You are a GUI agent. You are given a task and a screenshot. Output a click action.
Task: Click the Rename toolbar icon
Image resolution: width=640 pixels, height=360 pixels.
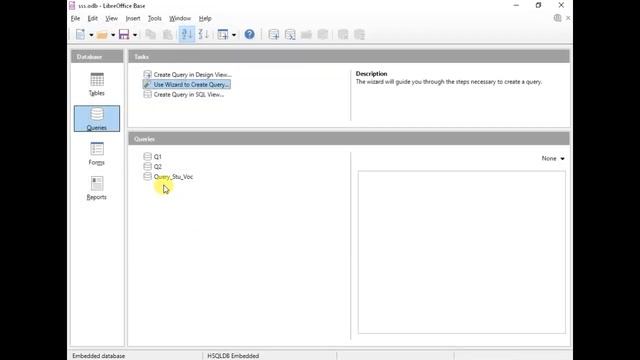pos(359,35)
